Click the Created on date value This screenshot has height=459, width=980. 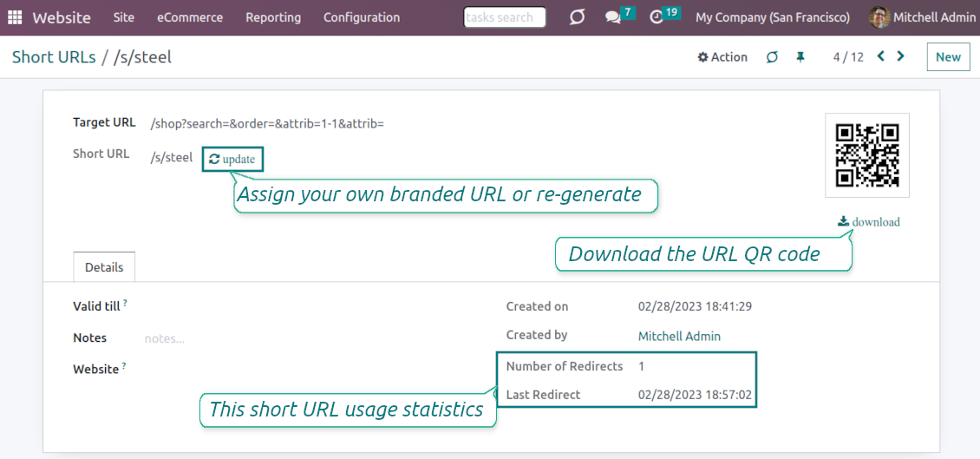(695, 306)
